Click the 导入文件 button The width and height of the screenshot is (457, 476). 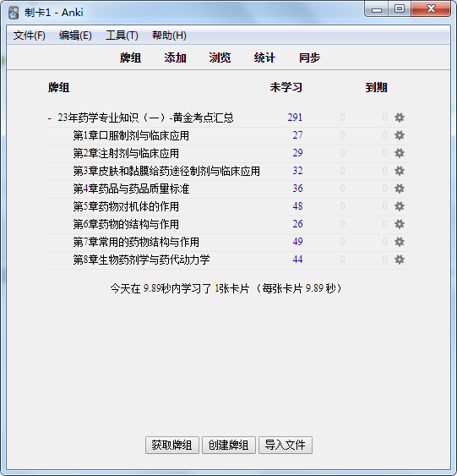point(285,445)
